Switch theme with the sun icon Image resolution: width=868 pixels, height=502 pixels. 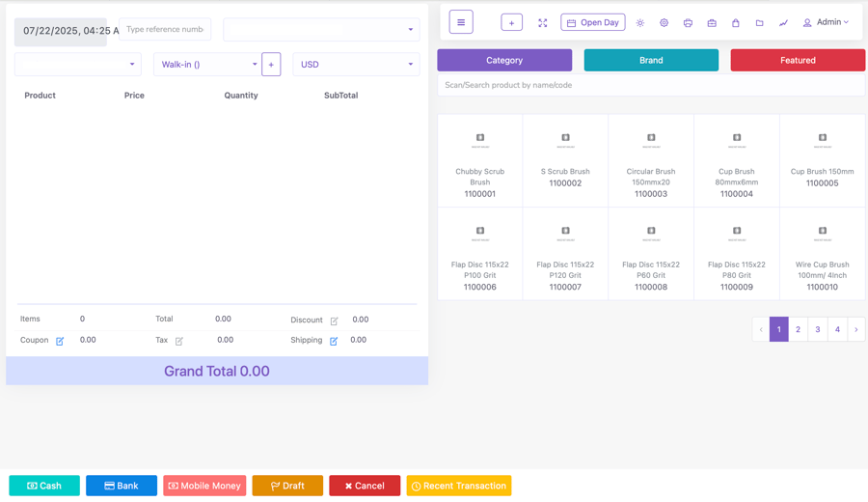pos(640,23)
